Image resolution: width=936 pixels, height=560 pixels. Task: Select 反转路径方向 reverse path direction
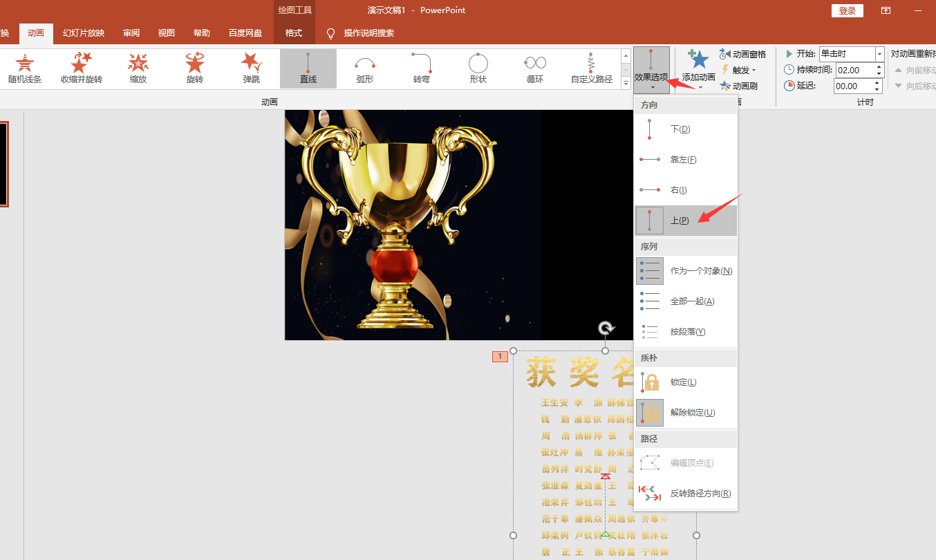(x=686, y=494)
